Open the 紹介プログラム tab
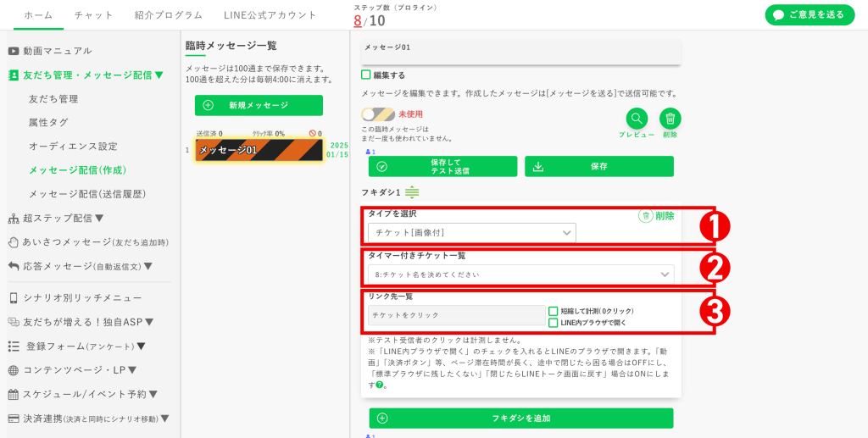 pos(169,15)
